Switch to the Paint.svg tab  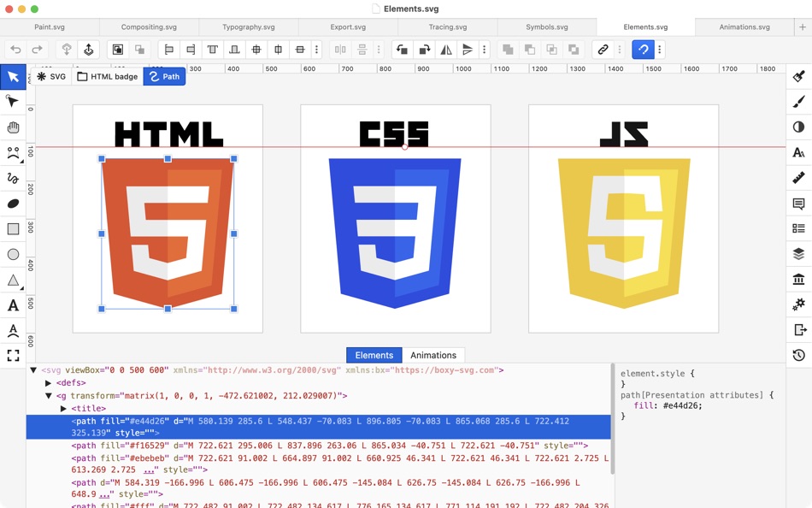pyautogui.click(x=50, y=27)
